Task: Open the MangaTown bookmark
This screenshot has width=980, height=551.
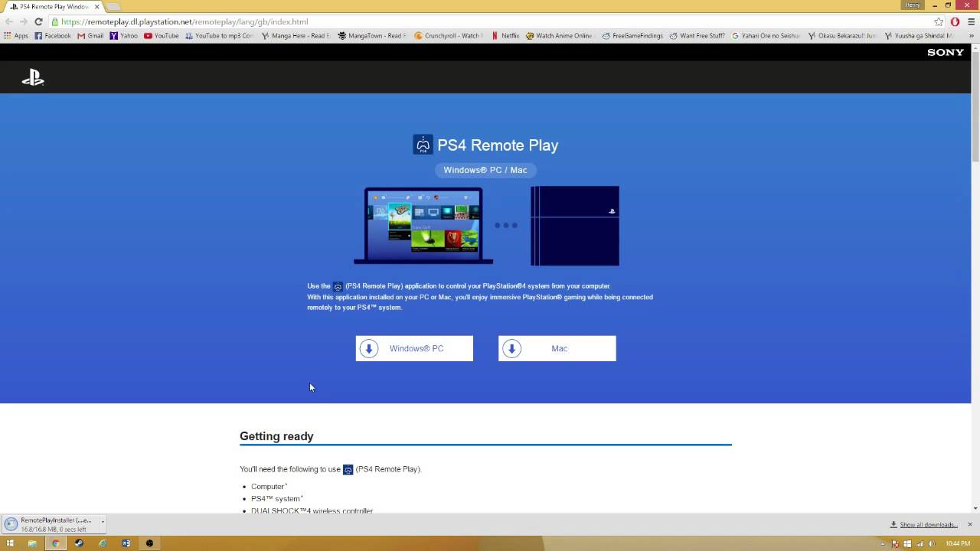Action: 372,35
